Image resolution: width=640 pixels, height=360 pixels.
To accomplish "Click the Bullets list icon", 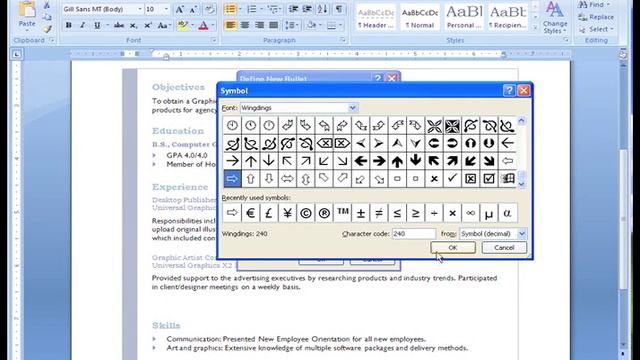I will (230, 9).
